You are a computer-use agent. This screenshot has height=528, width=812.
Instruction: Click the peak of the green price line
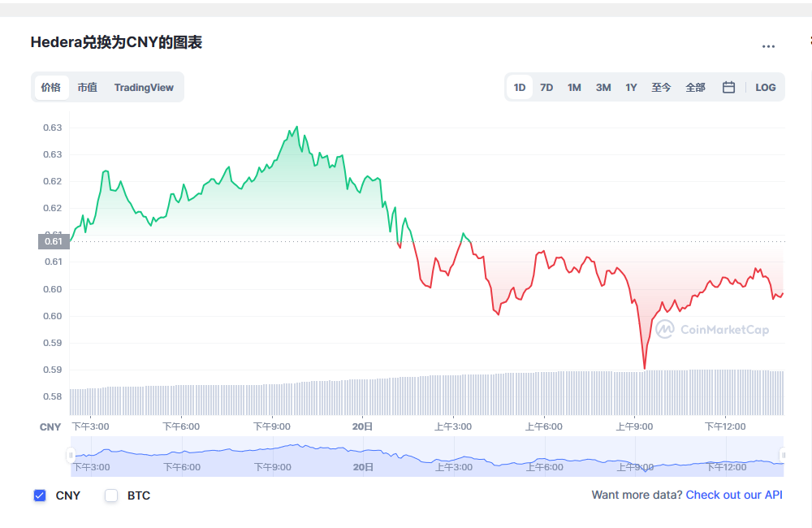(296, 127)
